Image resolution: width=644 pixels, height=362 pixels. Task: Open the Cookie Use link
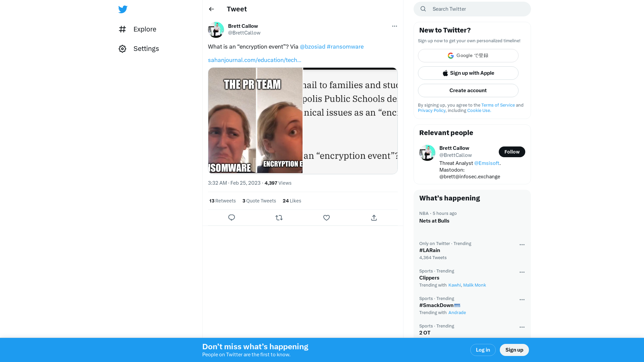(479, 111)
